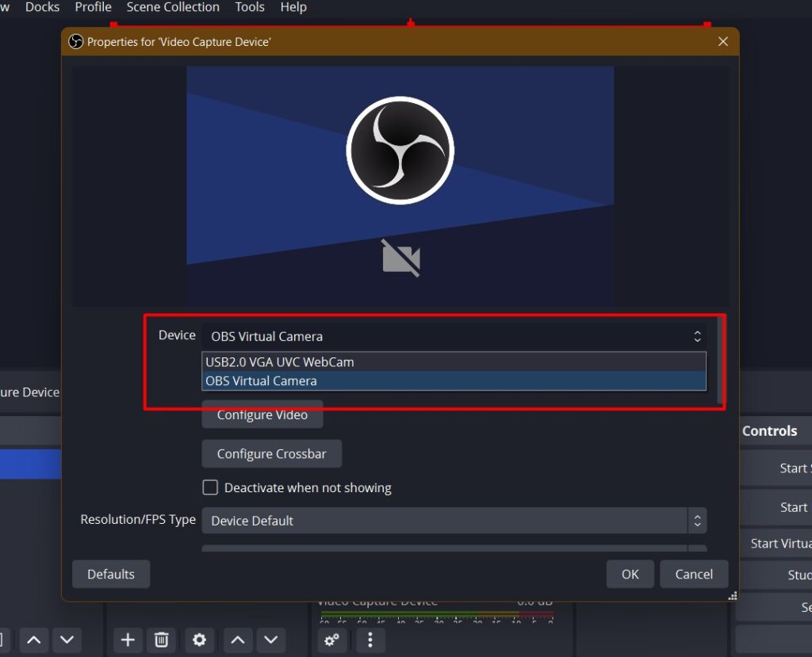The width and height of the screenshot is (812, 657).
Task: Add a new source with the plus icon
Action: [128, 640]
